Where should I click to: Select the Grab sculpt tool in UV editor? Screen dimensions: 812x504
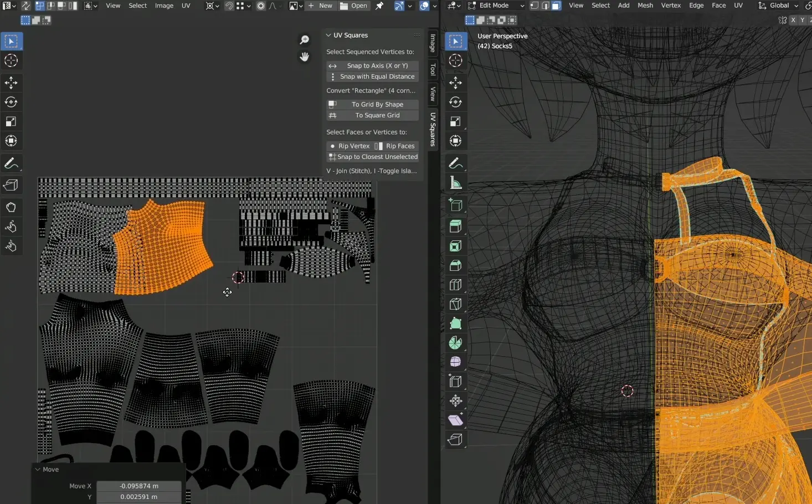tap(11, 207)
